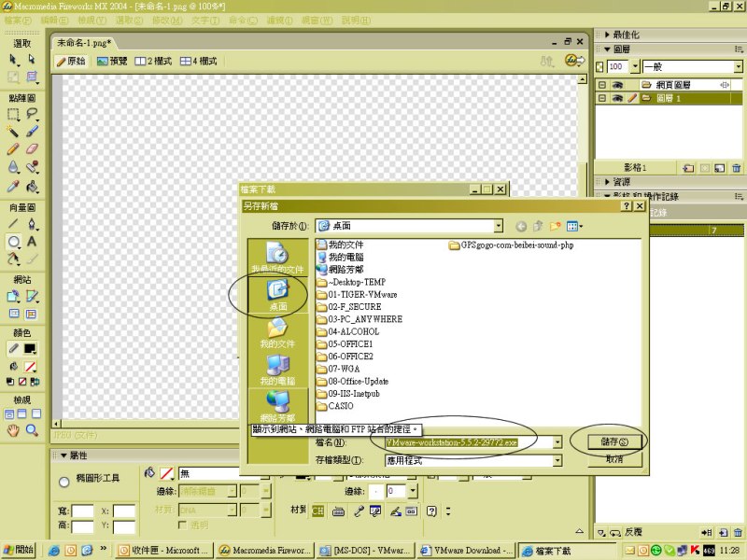The height and width of the screenshot is (560, 747).
Task: Select the Text tool
Action: (32, 242)
